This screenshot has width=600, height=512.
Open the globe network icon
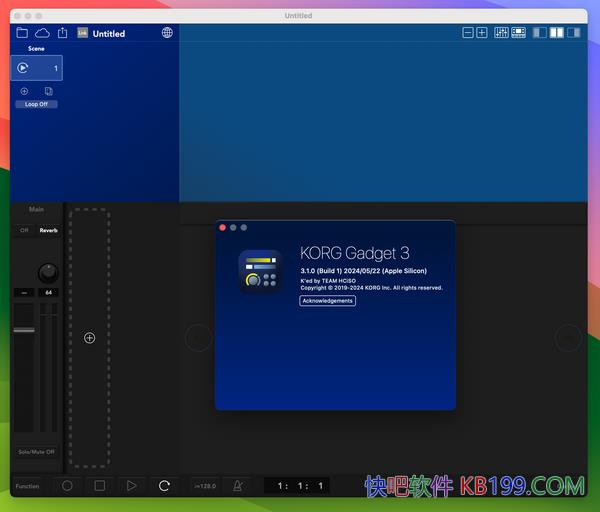[x=167, y=33]
